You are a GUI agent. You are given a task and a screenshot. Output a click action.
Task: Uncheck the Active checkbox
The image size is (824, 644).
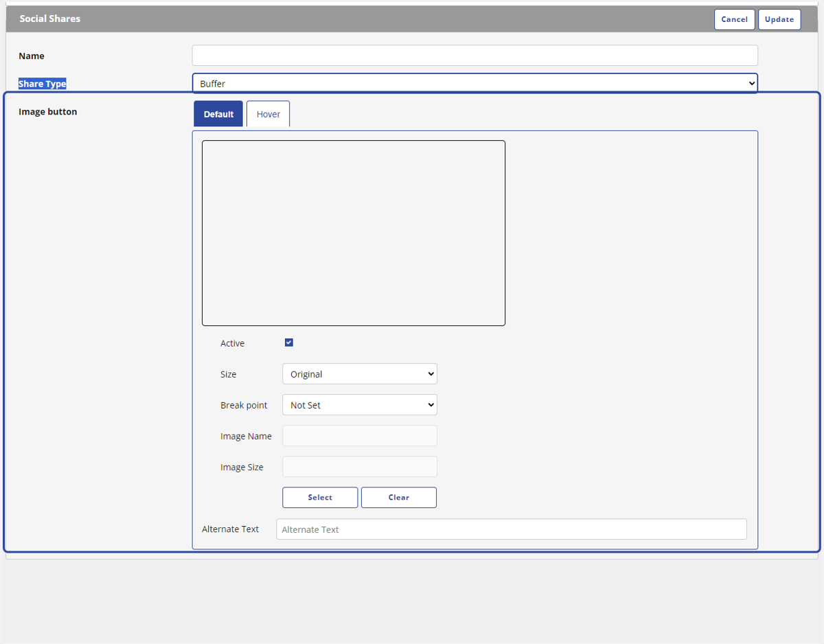click(289, 343)
